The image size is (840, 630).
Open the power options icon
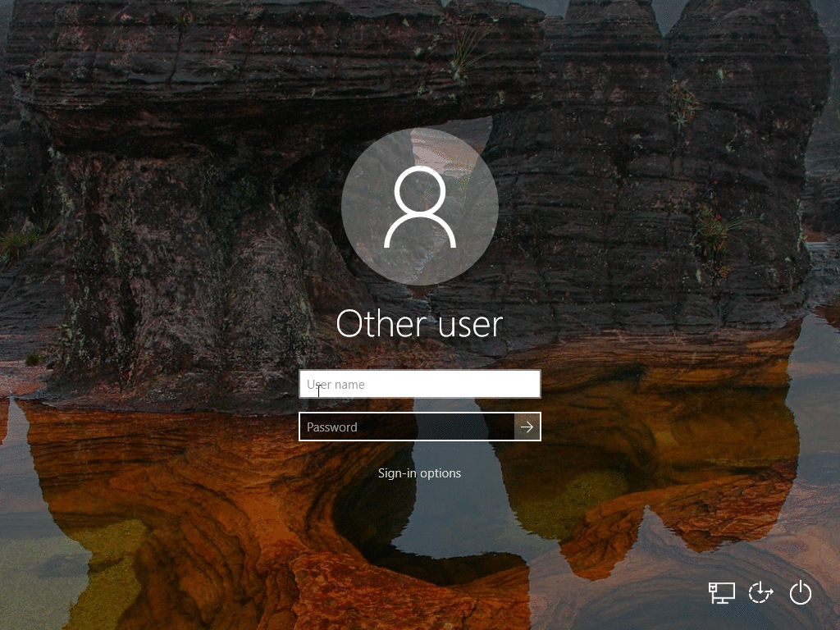pos(801,592)
